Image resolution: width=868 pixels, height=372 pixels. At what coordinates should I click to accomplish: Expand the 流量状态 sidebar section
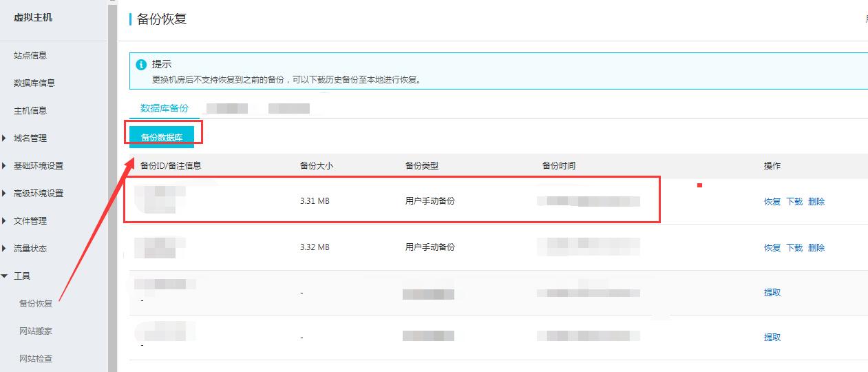[30, 248]
